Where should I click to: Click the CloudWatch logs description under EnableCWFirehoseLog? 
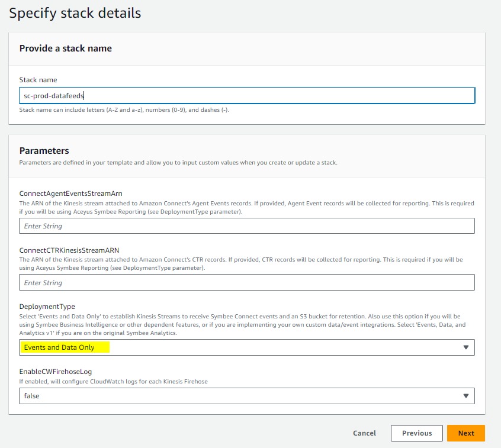click(x=113, y=382)
